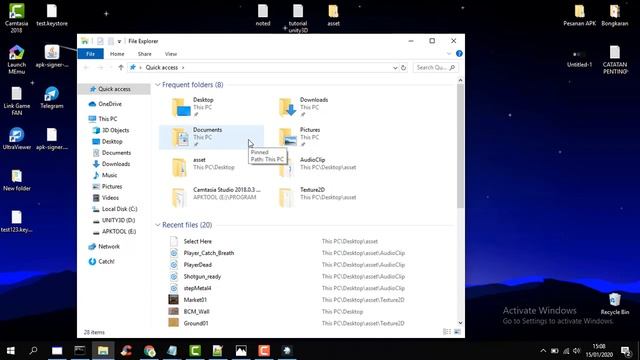Viewport: 640px width, 360px height.
Task: Open taskbar search magnifier
Action: (34, 351)
